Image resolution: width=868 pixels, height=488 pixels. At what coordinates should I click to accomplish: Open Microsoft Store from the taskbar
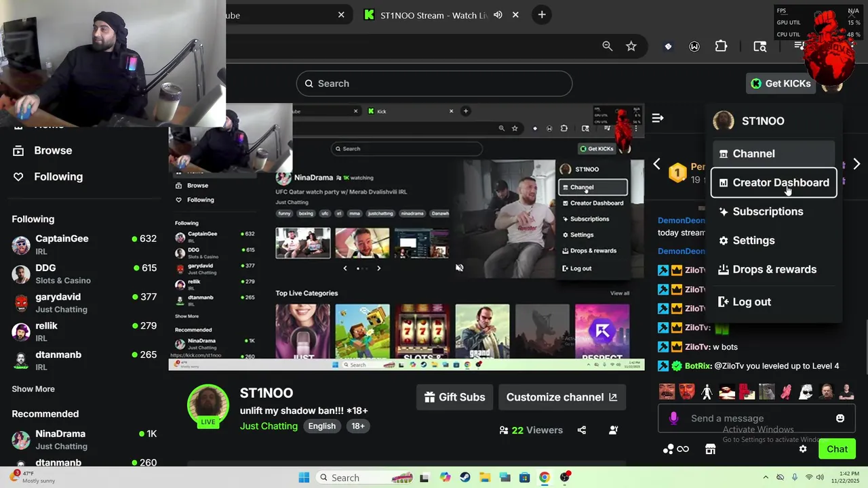(524, 477)
